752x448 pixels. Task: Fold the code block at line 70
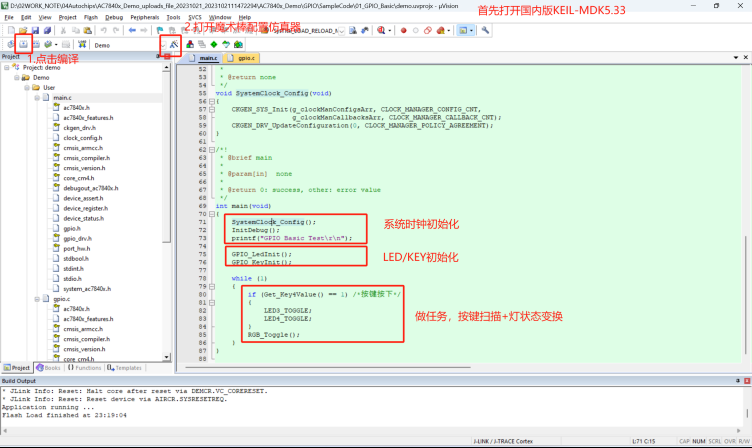(x=212, y=214)
